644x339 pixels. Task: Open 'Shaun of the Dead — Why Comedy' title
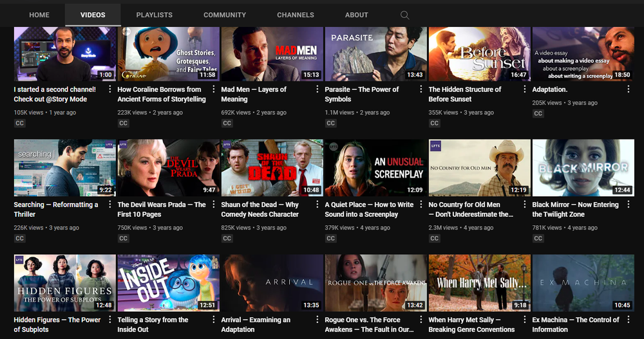260,209
